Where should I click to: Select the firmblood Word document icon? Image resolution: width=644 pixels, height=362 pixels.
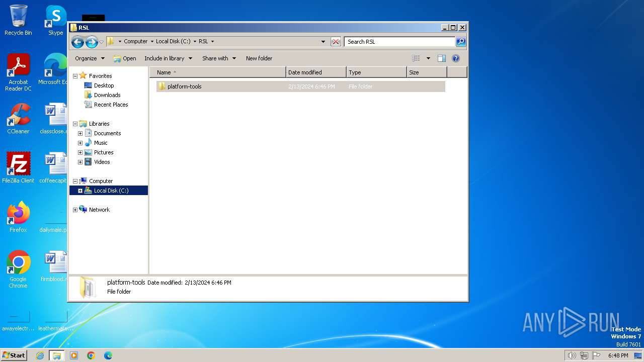pyautogui.click(x=54, y=266)
